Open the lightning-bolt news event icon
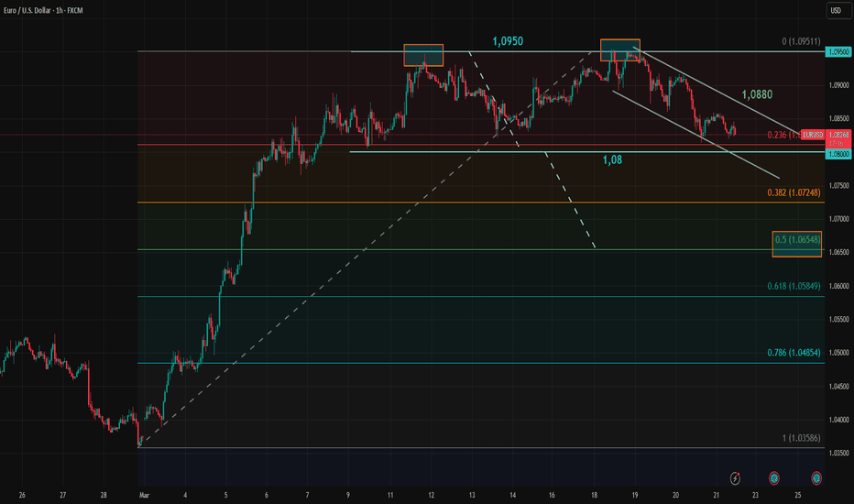Viewport: 854px width, 504px height. [735, 478]
